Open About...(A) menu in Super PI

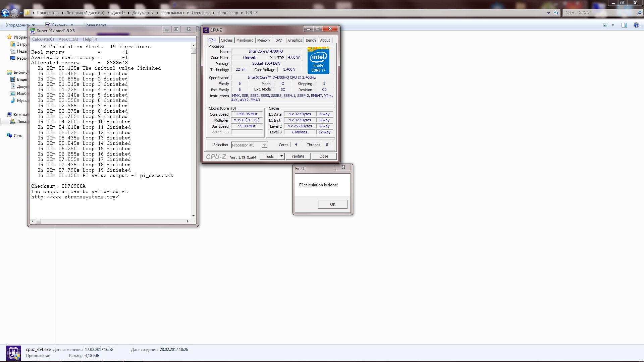68,39
